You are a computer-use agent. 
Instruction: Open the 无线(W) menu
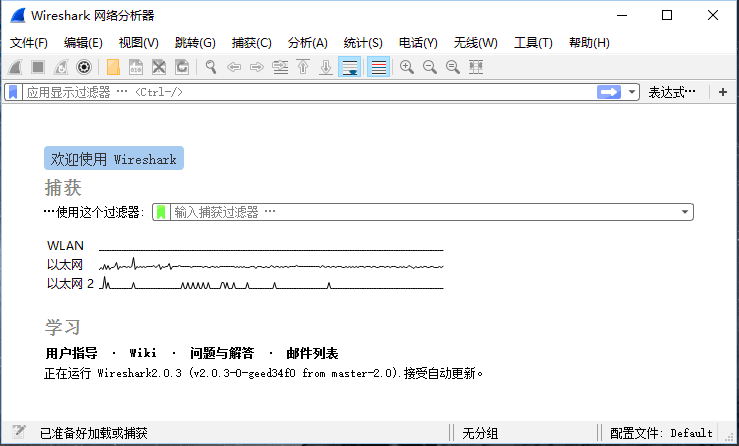pyautogui.click(x=476, y=43)
